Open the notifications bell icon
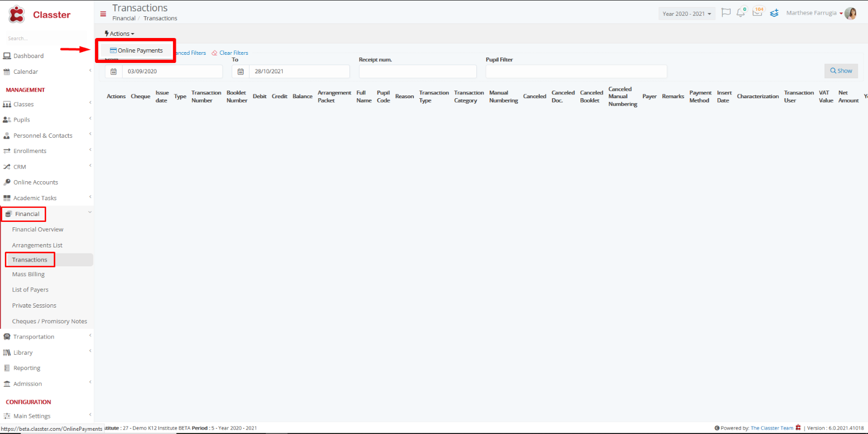The height and width of the screenshot is (434, 868). [x=741, y=12]
